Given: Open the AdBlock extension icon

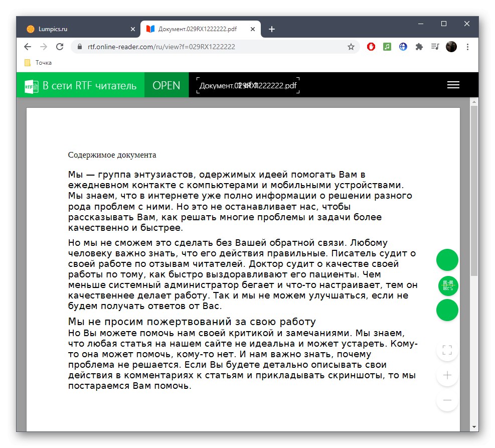Looking at the screenshot, I should (370, 46).
